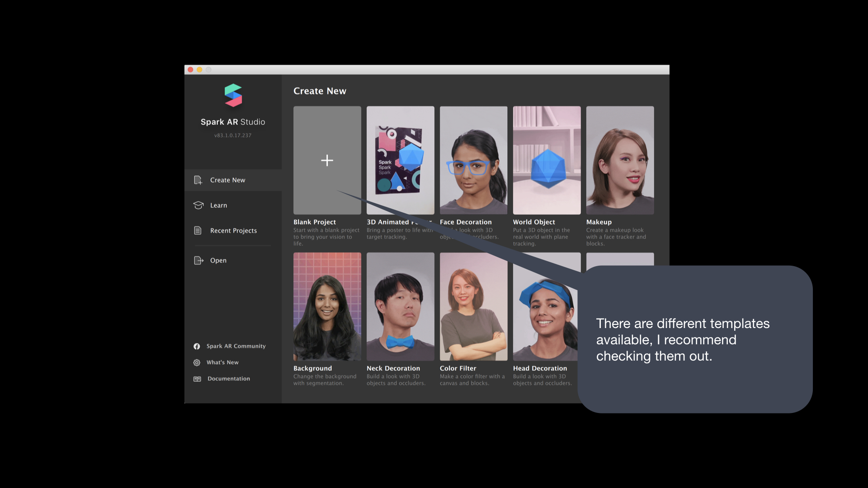Click the Spark AR Studio logo
The width and height of the screenshot is (868, 488).
[x=233, y=95]
